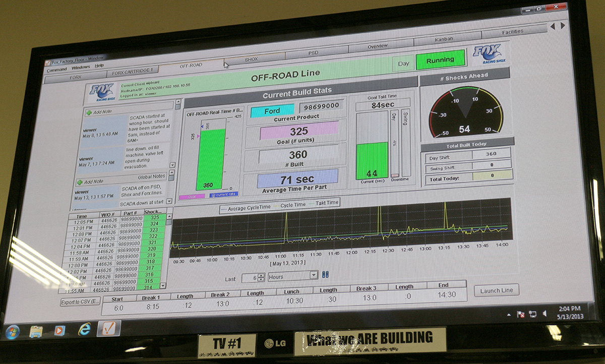Open the Command menu
This screenshot has width=605, height=364.
pyautogui.click(x=56, y=70)
